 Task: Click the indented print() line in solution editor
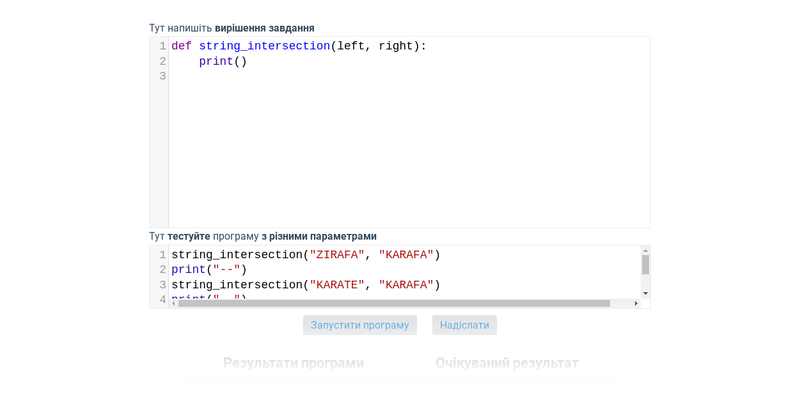click(x=222, y=62)
